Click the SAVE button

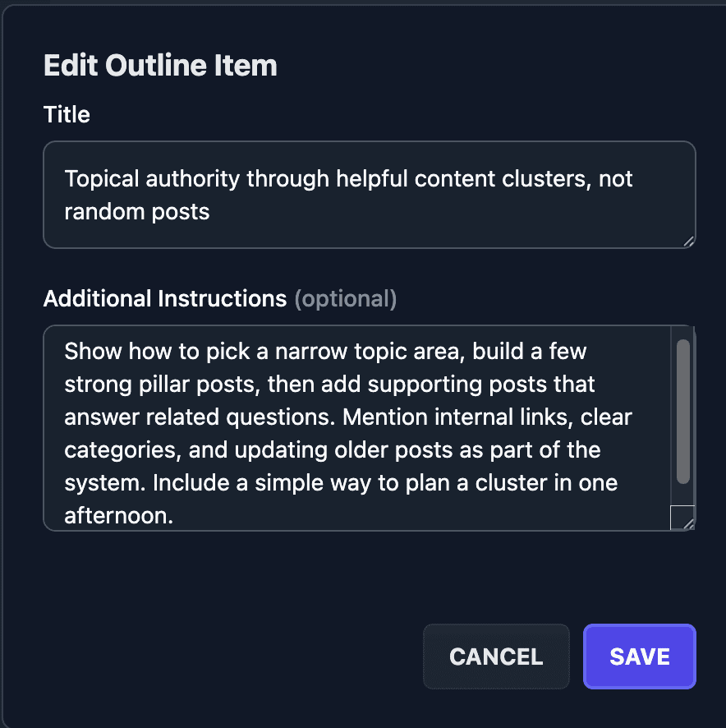[x=639, y=657]
